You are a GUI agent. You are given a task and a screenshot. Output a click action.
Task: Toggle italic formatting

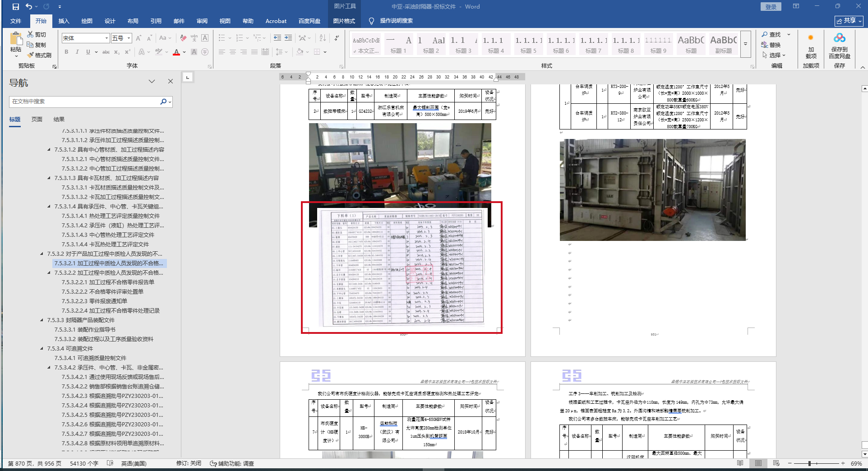(x=77, y=52)
